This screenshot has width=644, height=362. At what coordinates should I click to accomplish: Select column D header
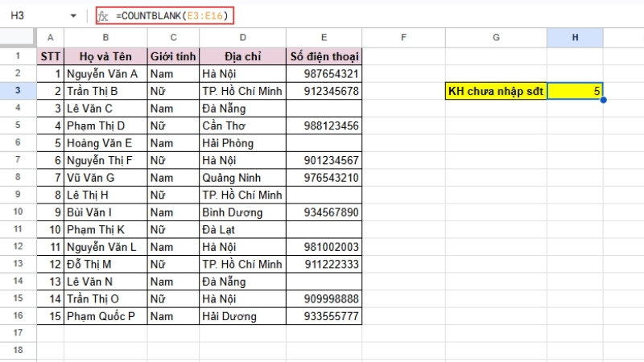243,38
